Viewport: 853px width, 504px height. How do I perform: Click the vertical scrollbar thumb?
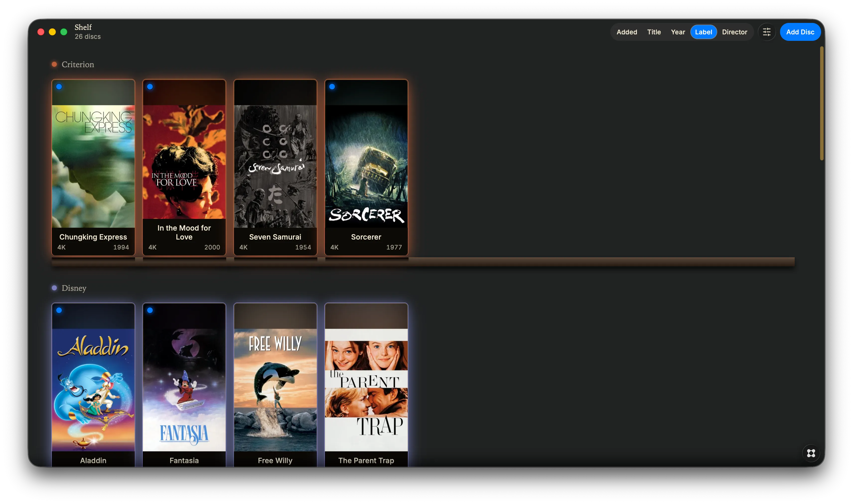[x=822, y=103]
